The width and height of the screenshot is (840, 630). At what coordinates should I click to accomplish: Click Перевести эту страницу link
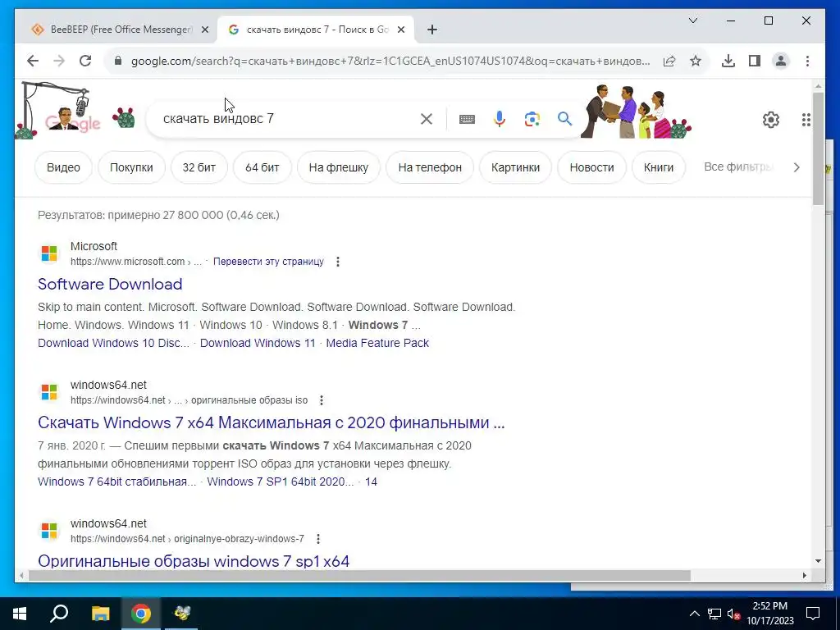(268, 262)
